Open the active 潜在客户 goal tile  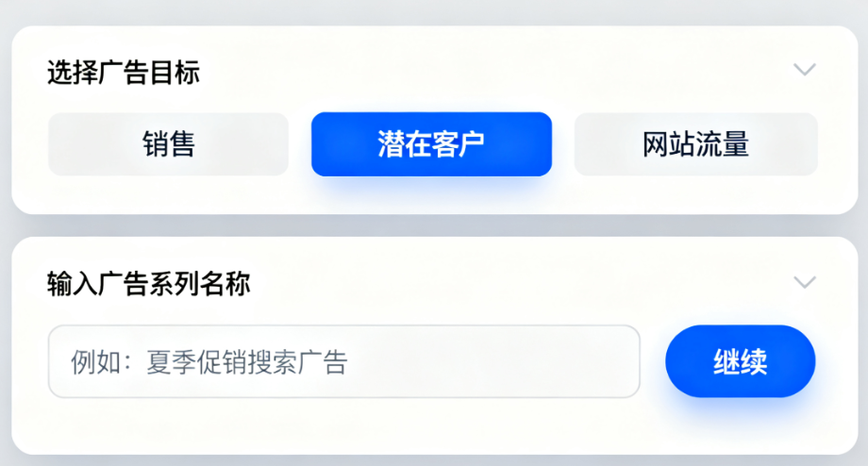[431, 144]
